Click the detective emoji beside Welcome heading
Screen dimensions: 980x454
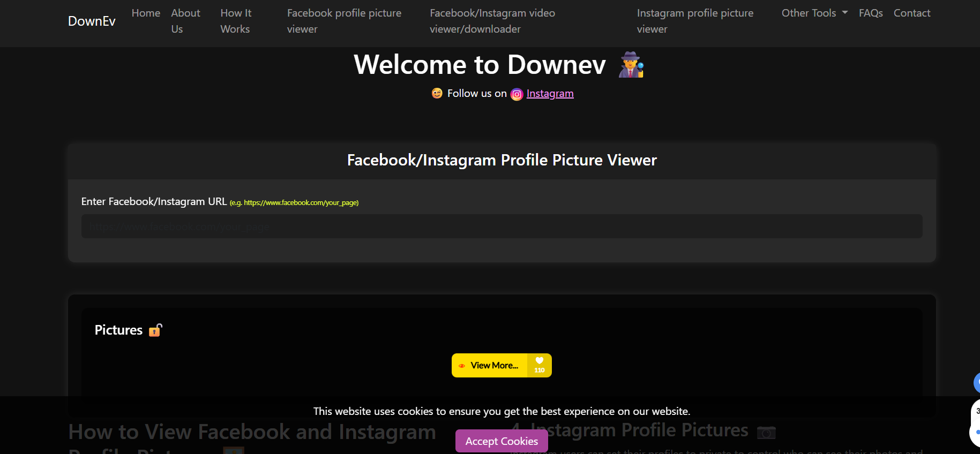(x=631, y=65)
